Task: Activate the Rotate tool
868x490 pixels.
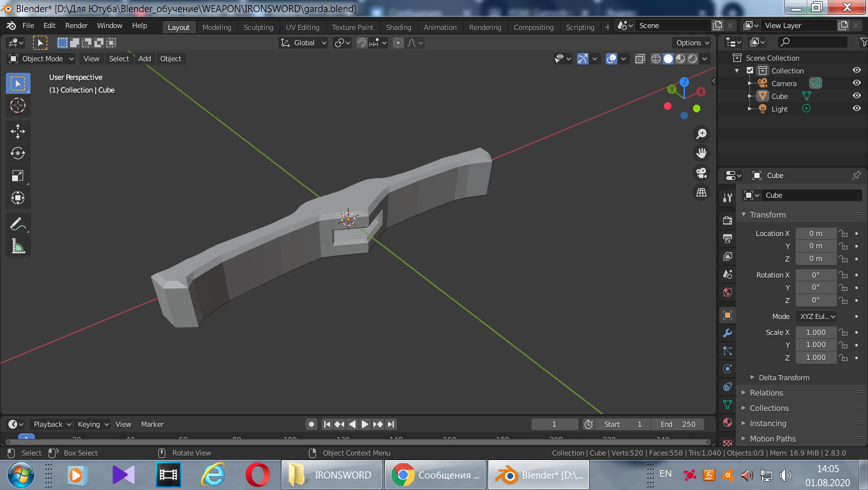Action: pos(18,153)
